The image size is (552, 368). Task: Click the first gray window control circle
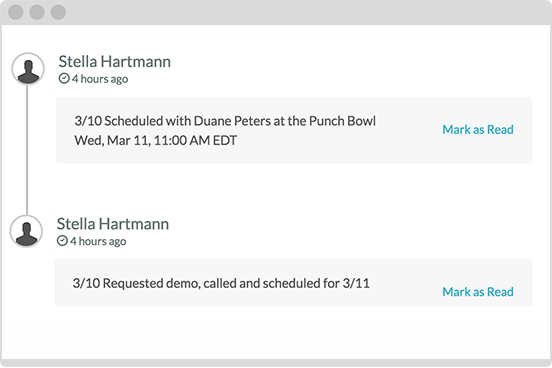pyautogui.click(x=16, y=12)
